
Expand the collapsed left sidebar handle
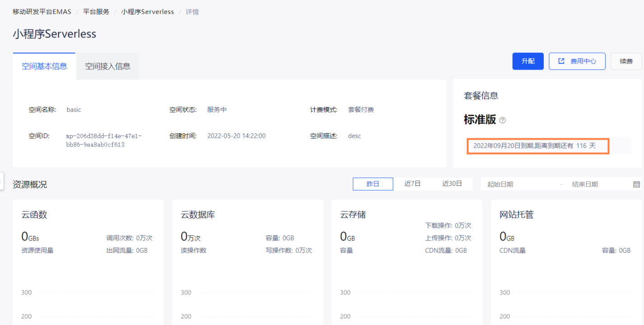click(1, 181)
